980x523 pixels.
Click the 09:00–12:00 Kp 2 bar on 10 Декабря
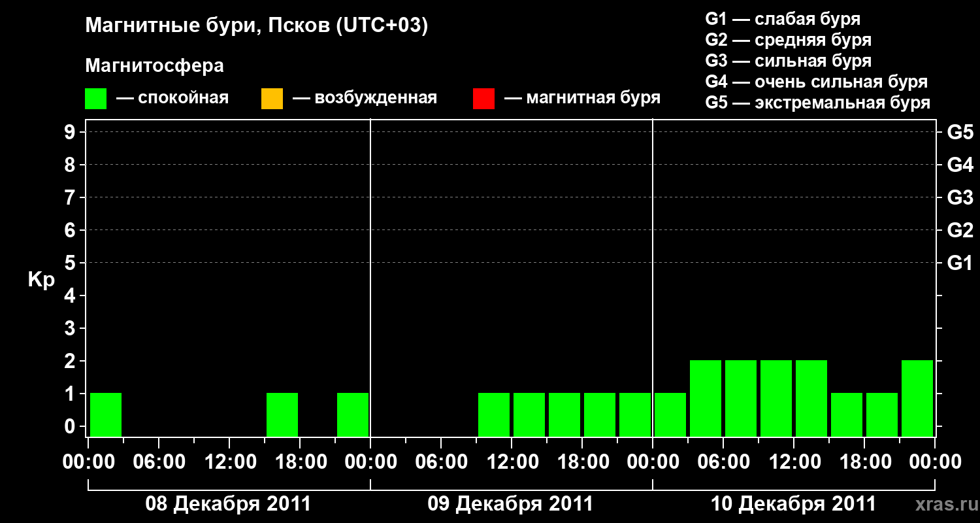(x=776, y=398)
